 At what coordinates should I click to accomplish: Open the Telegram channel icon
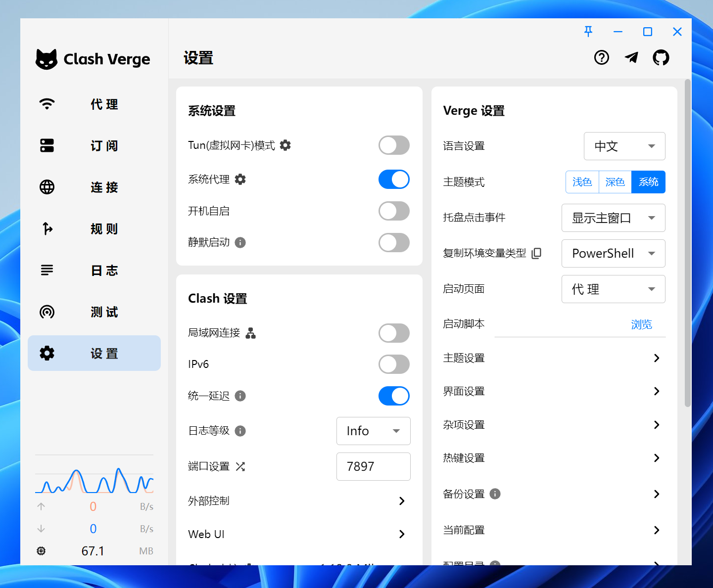[631, 58]
